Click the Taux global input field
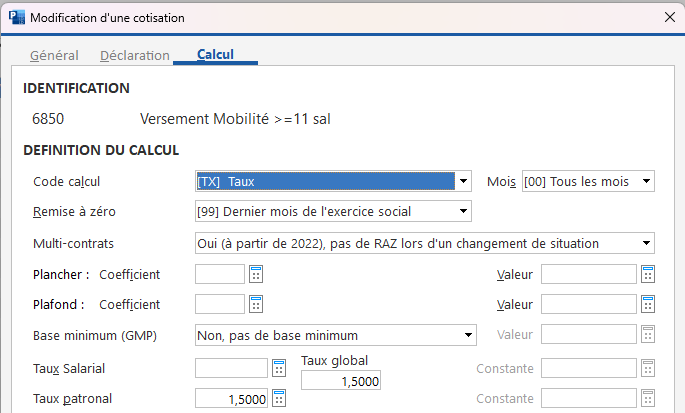 point(341,382)
